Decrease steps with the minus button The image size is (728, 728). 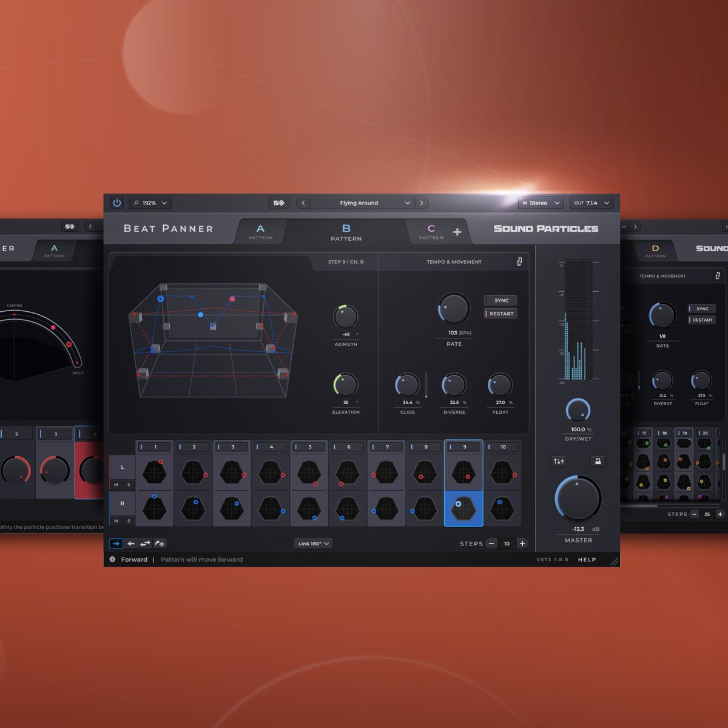[492, 544]
